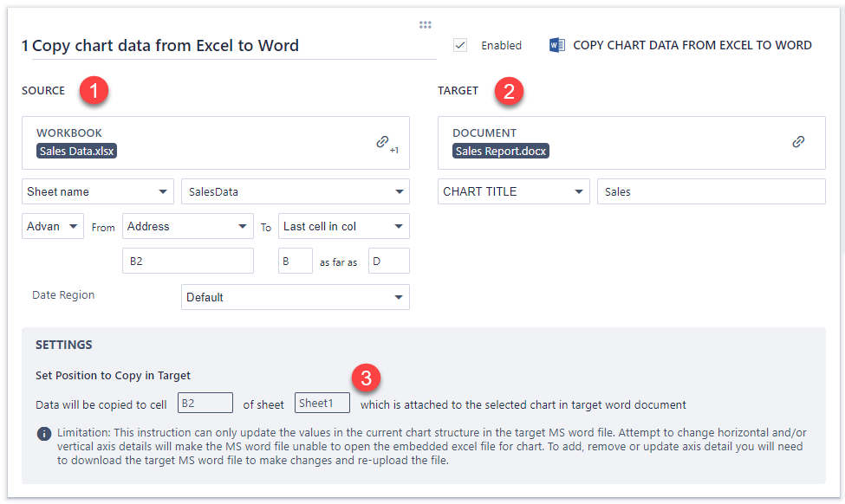Expand the Date Region Default dropdown
The height and width of the screenshot is (504, 845).
295,297
